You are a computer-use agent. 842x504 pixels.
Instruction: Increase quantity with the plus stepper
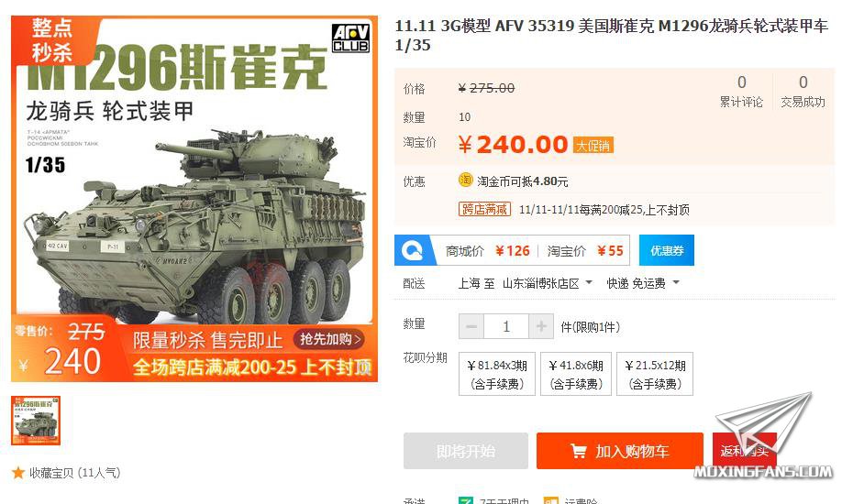[x=541, y=326]
